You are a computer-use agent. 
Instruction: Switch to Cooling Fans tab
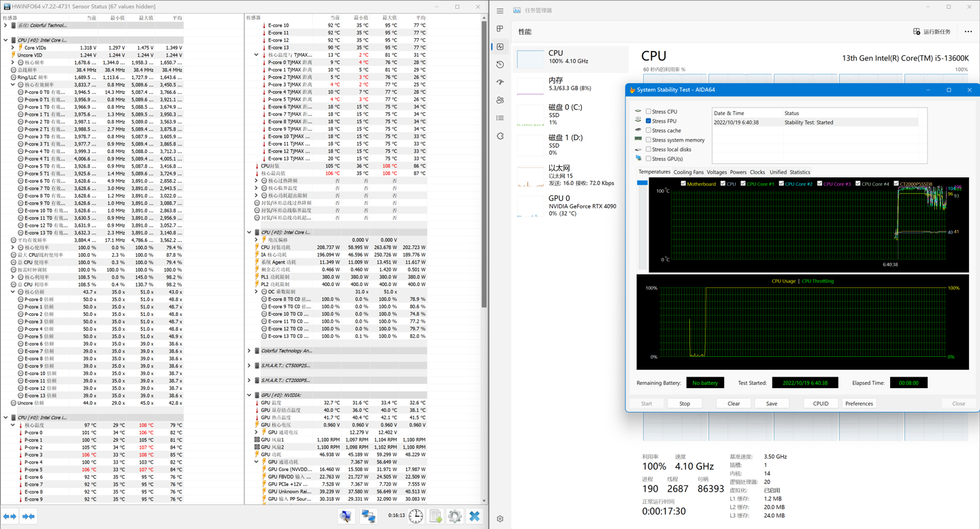tap(688, 172)
